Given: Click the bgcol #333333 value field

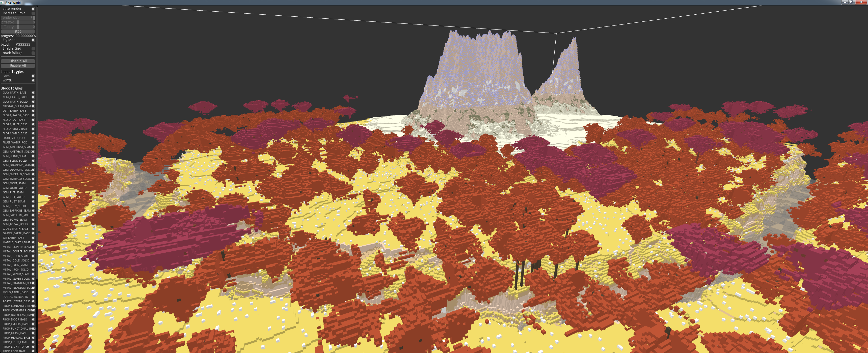Looking at the screenshot, I should point(23,44).
